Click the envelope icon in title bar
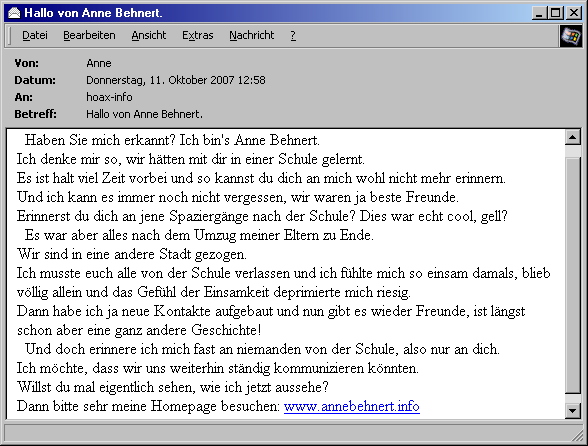The width and height of the screenshot is (588, 446). point(14,13)
